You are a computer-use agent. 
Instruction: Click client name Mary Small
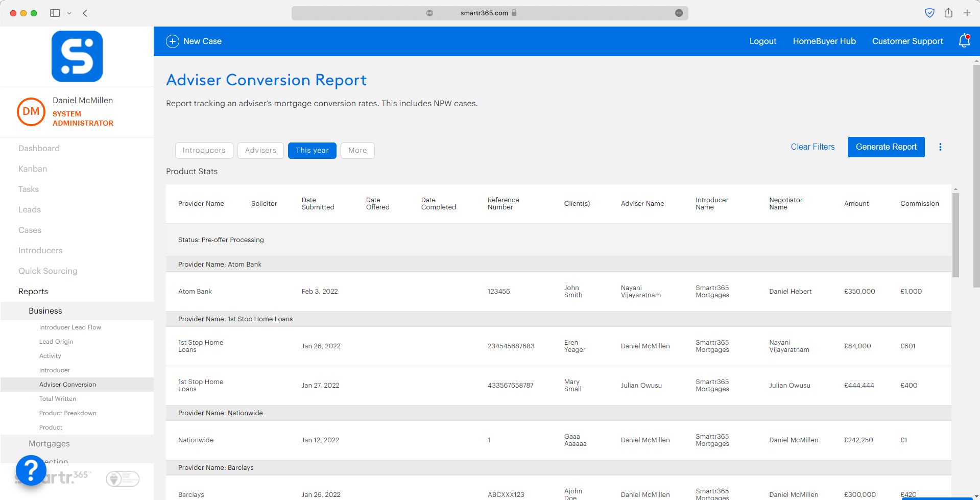[572, 386]
